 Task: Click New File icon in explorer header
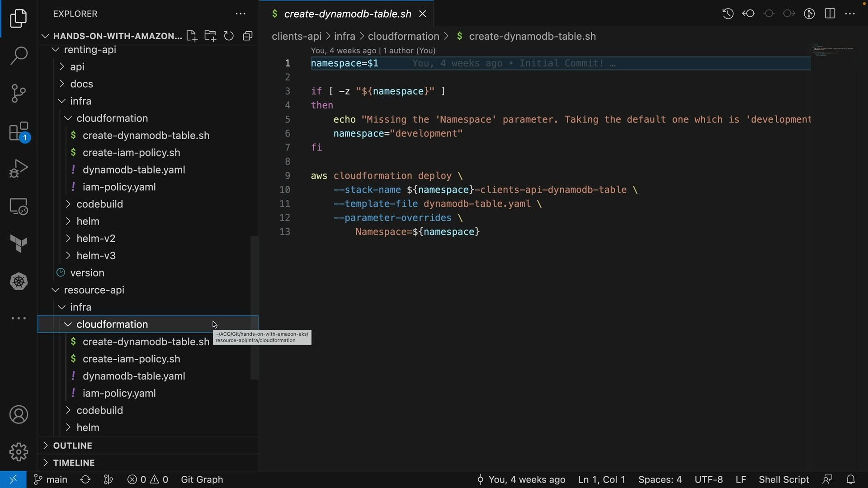coord(192,36)
